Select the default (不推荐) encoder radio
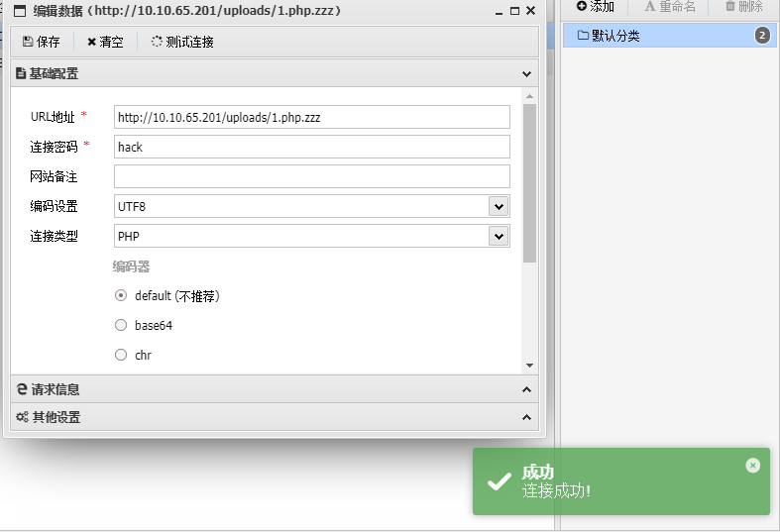Screen dimensions: 780x532 tap(121, 295)
